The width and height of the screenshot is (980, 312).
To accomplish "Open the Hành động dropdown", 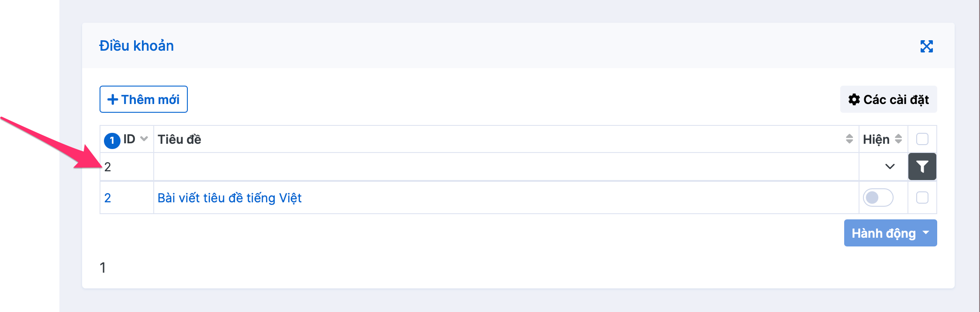I will point(890,233).
